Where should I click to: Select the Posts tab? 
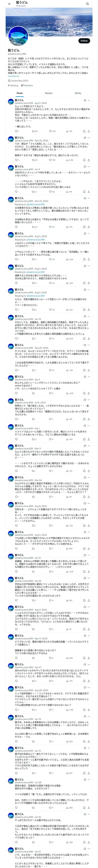click(x=20, y=93)
